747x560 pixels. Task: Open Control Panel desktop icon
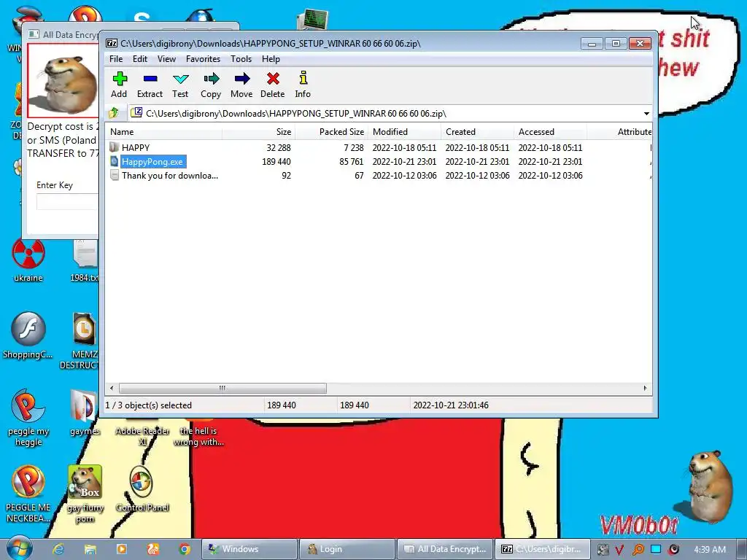142,489
